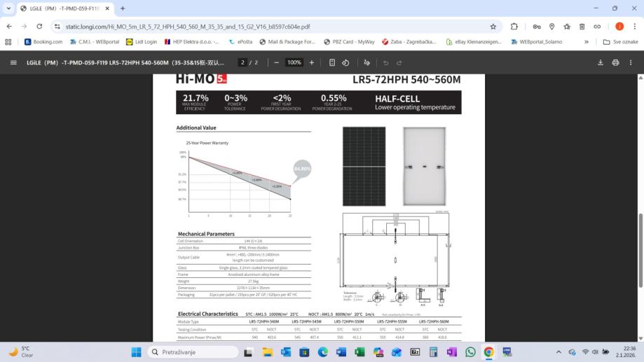
Task: Print the PDF document
Action: pos(615,62)
